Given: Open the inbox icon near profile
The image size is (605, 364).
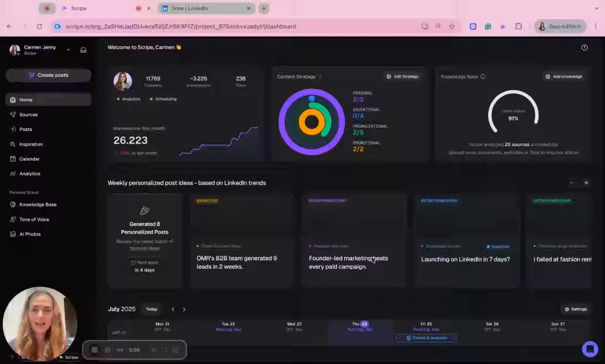Looking at the screenshot, I should (83, 50).
